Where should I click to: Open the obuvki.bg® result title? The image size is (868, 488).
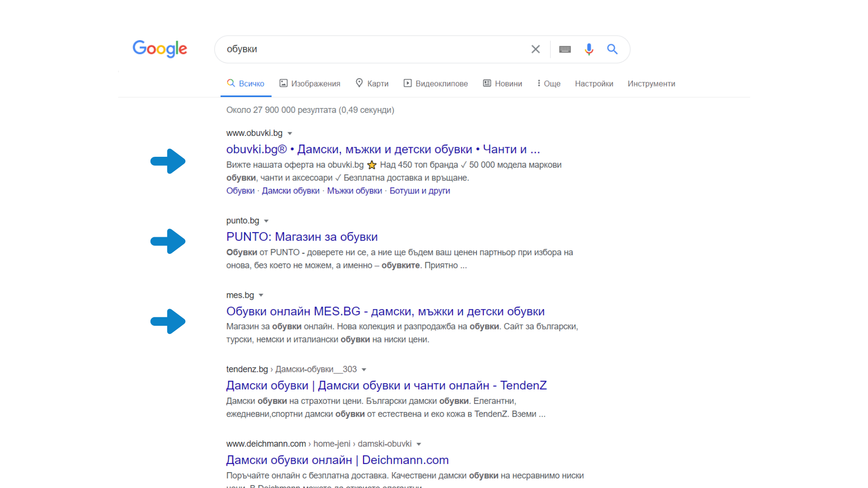point(383,149)
